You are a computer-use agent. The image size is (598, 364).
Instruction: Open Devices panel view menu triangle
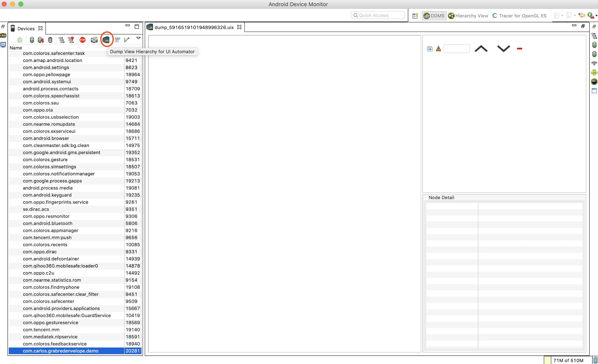click(x=138, y=38)
